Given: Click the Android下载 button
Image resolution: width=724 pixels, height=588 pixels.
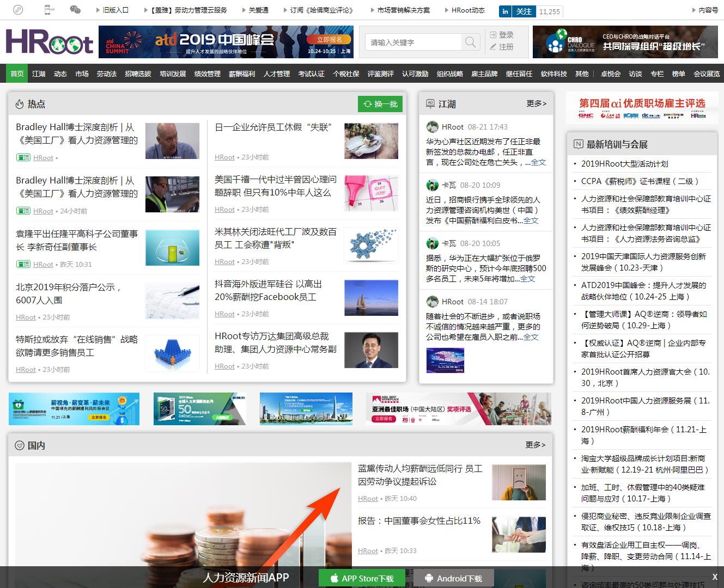Looking at the screenshot, I should [x=454, y=578].
